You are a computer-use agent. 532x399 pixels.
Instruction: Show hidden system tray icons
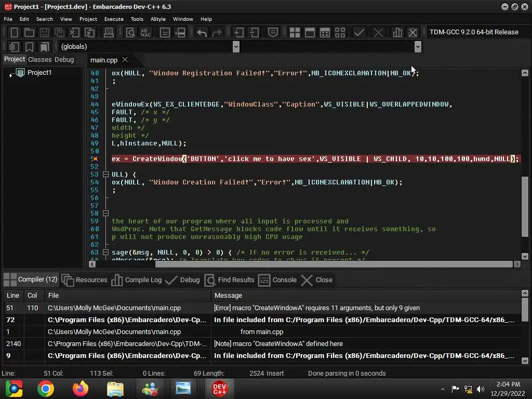coord(443,389)
